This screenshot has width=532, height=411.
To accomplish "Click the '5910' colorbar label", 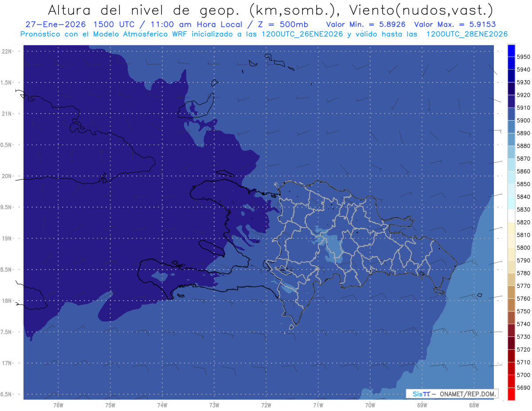I will pos(523,108).
